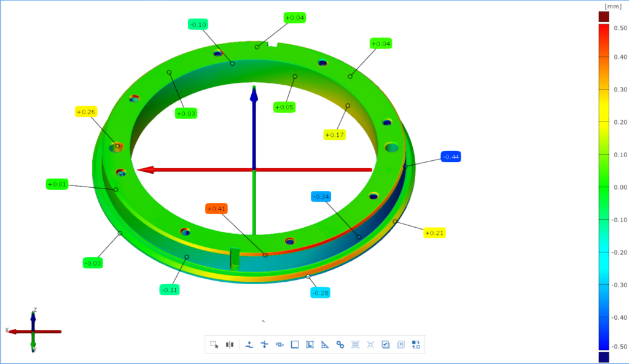The height and width of the screenshot is (364, 629).
Task: Click the mirror/split view toolbar icon
Action: point(230,344)
